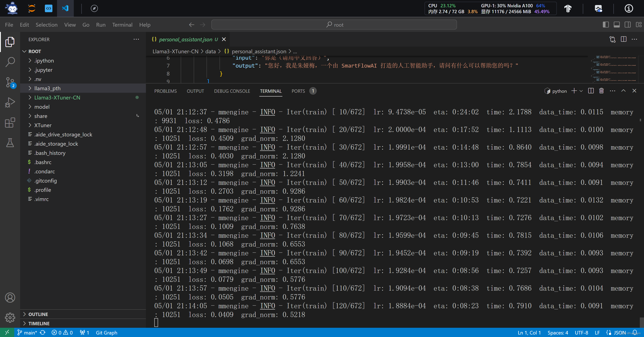This screenshot has height=337, width=644.
Task: Switch to the PROBLEMS tab
Action: (x=165, y=91)
